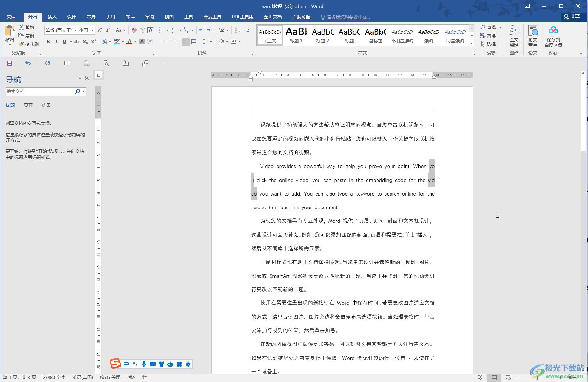Select justify paragraph alignment
Image resolution: width=588 pixels, height=382 pixels.
186,42
